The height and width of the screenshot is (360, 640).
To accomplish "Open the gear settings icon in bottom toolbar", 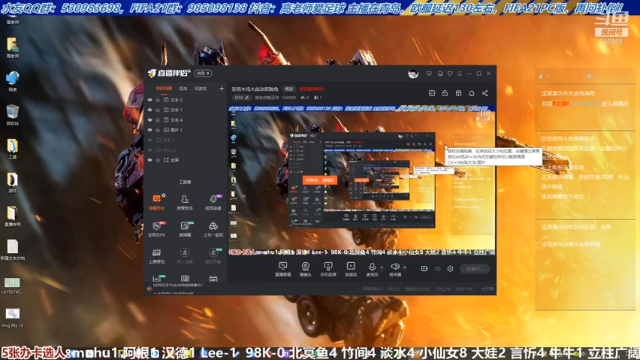I will [450, 269].
